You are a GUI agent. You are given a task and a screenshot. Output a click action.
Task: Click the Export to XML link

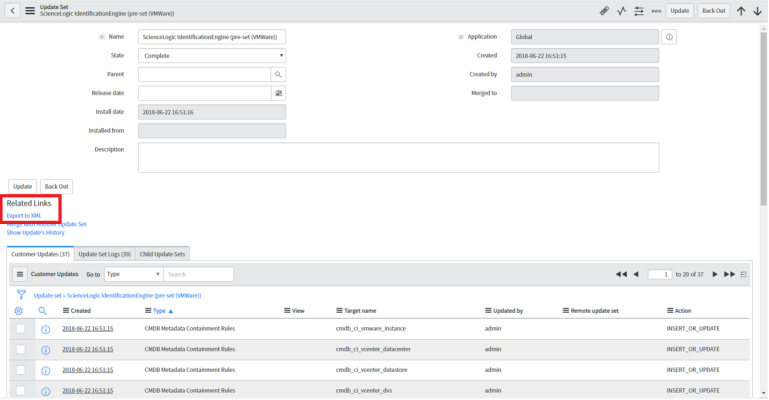tap(24, 215)
